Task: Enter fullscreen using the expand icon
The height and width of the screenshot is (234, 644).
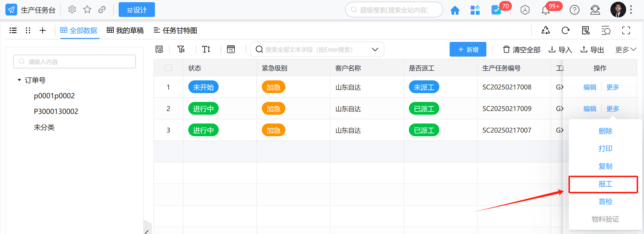Action: pyautogui.click(x=626, y=30)
